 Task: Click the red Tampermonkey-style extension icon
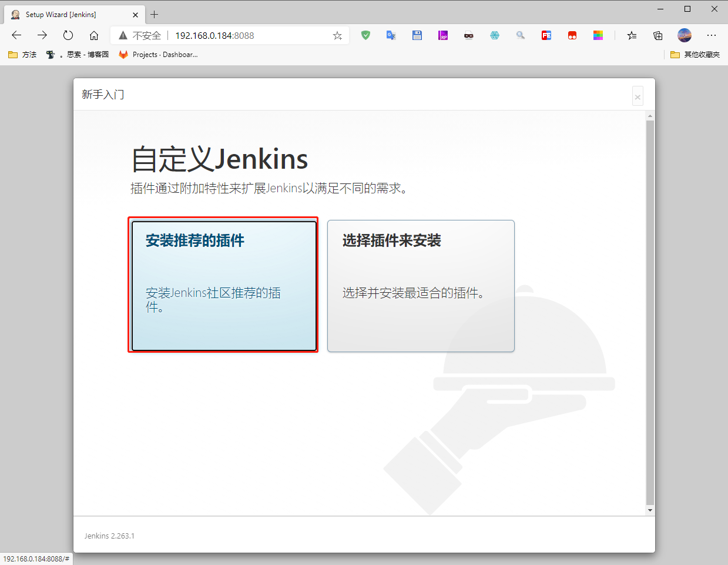[x=572, y=35]
